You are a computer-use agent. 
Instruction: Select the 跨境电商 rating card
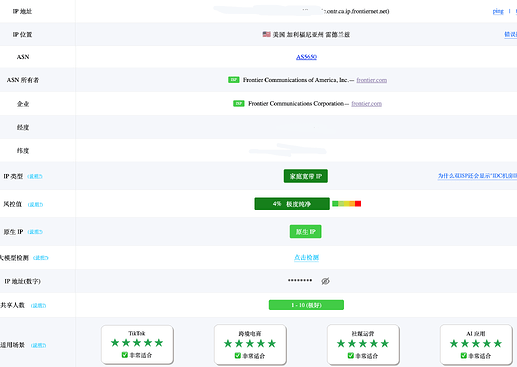point(250,344)
